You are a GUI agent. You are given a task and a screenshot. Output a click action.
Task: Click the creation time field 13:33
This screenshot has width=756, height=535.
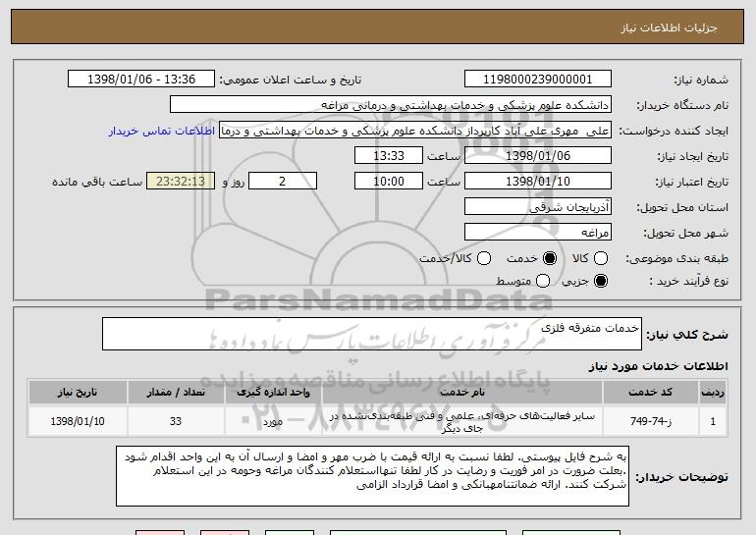click(389, 156)
